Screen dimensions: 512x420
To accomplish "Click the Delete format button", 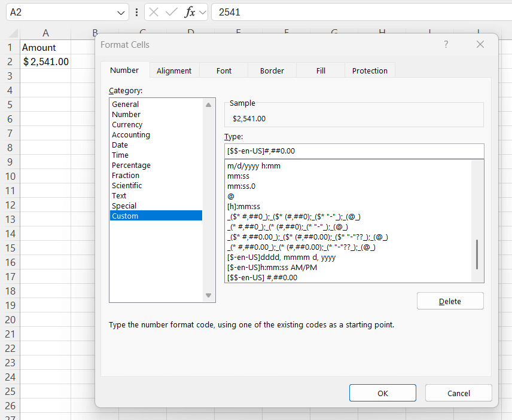I will pyautogui.click(x=450, y=301).
